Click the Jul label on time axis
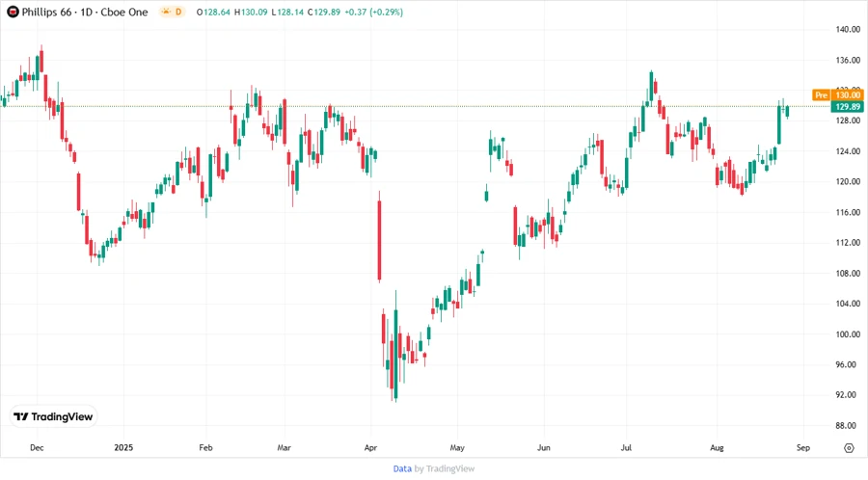 (x=628, y=447)
